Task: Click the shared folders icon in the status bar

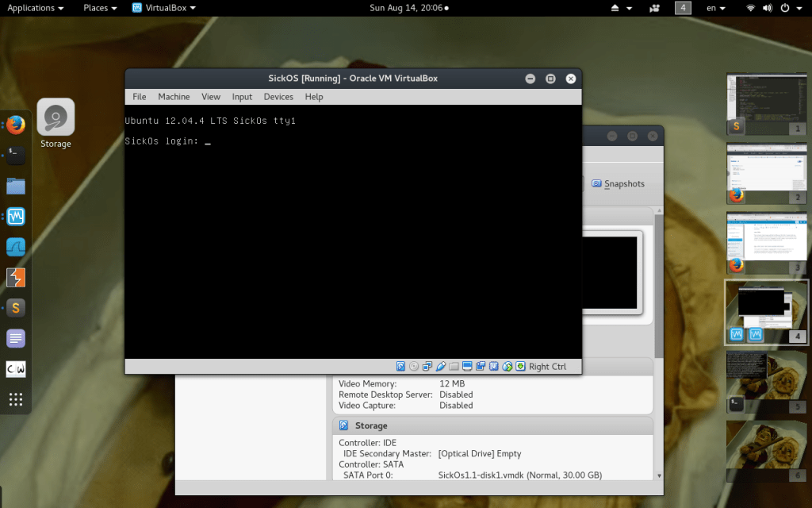Action: coord(454,366)
